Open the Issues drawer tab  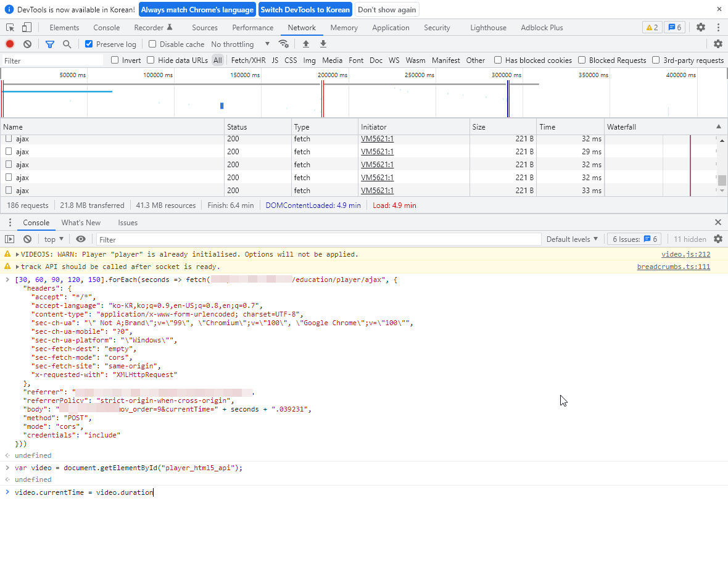(x=128, y=222)
